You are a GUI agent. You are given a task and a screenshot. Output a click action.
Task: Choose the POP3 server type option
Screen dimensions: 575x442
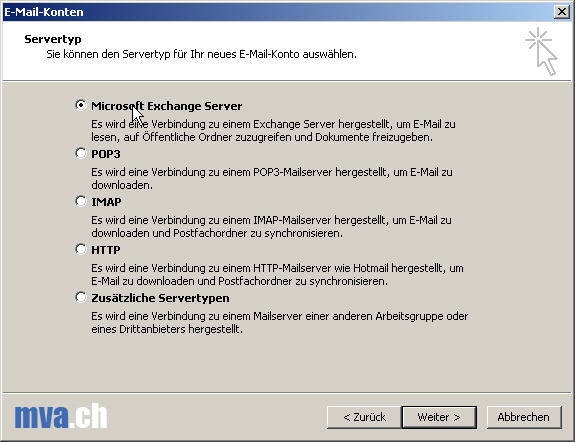click(x=81, y=153)
